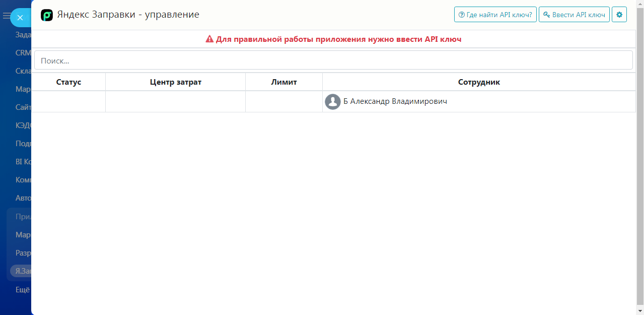The width and height of the screenshot is (644, 315).
Task: Click the avatar of Александр Владимирович
Action: (333, 102)
